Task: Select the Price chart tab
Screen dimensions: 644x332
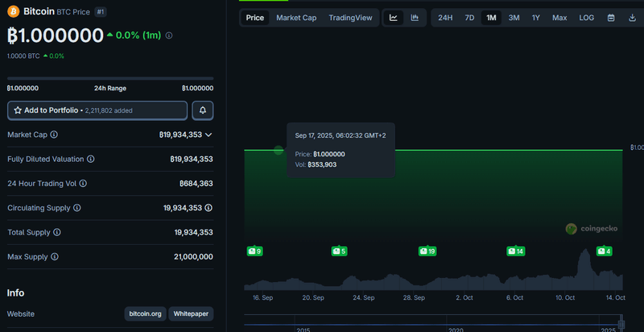Action: (x=255, y=18)
